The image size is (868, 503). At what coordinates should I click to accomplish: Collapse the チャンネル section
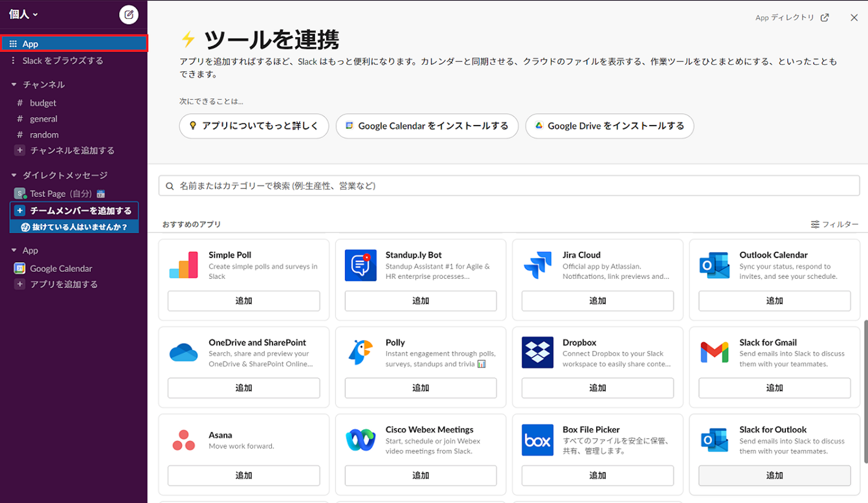click(14, 84)
